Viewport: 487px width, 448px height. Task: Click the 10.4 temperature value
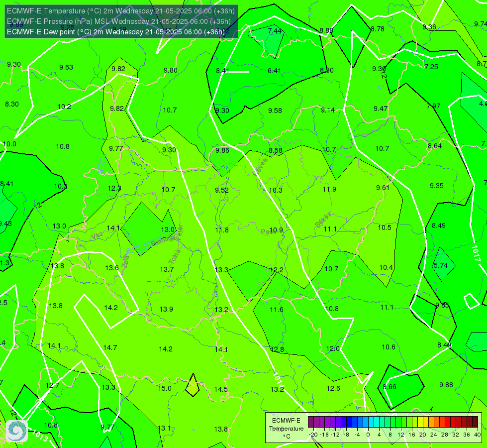pos(386,267)
